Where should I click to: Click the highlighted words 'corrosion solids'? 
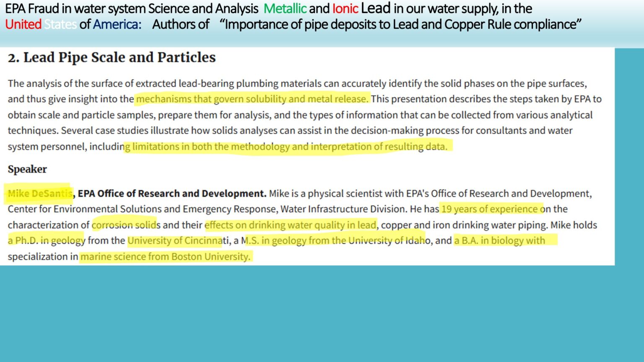point(126,225)
